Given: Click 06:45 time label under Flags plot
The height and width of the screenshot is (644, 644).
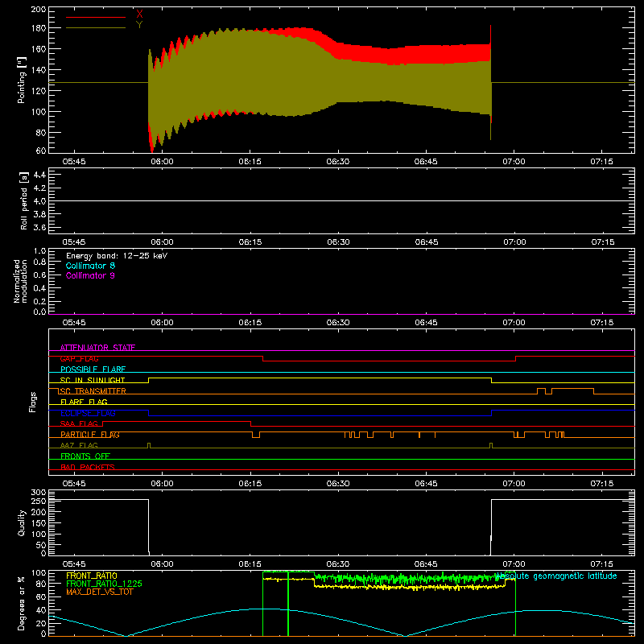Looking at the screenshot, I should tap(426, 484).
